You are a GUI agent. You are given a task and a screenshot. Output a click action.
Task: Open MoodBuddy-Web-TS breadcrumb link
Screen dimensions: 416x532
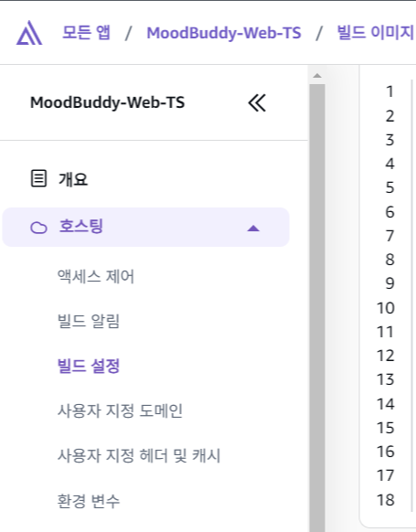(x=224, y=33)
